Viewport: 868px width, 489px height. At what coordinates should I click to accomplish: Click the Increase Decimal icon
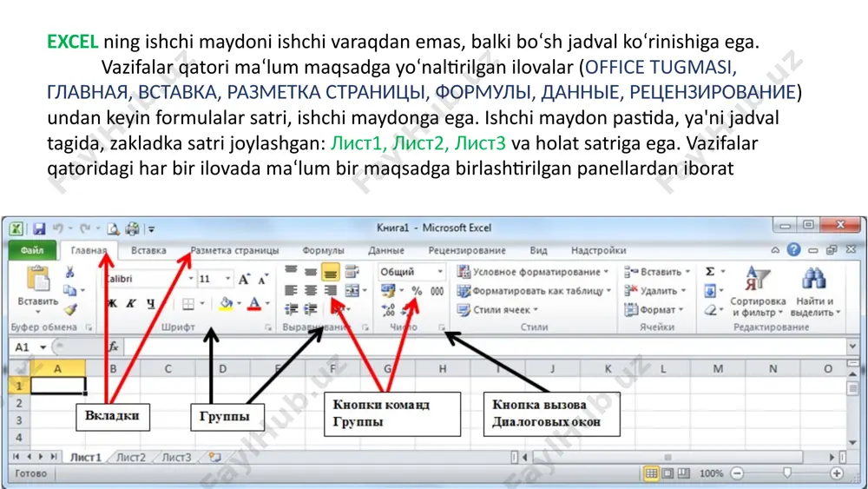(388, 310)
